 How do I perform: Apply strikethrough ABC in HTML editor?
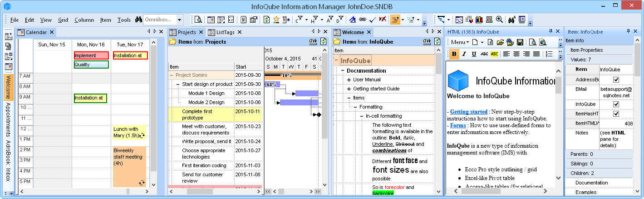point(484,54)
